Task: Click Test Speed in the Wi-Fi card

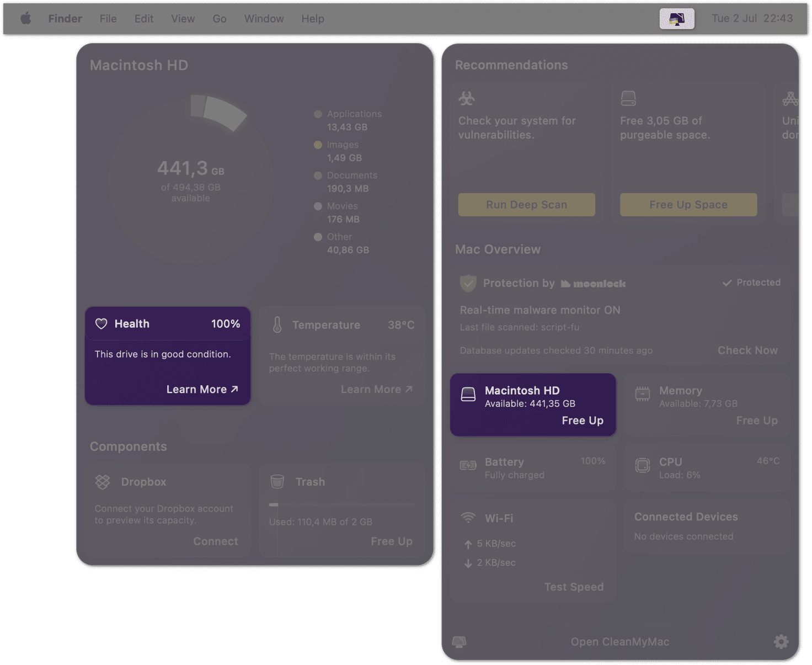Action: [x=574, y=587]
